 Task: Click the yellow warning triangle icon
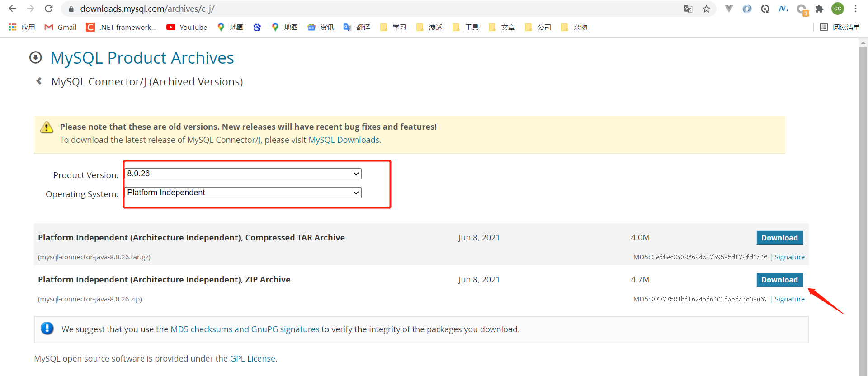(47, 127)
